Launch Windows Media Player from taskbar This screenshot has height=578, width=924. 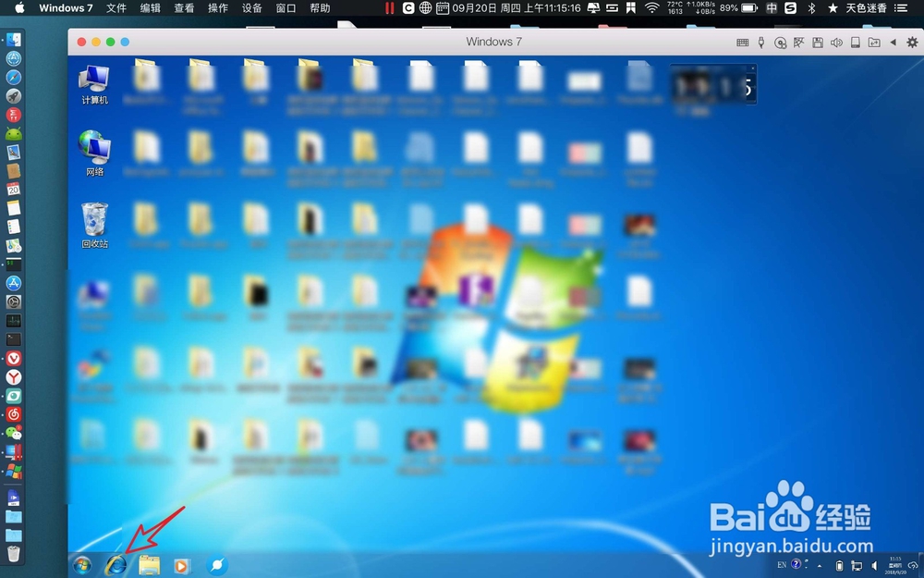point(183,566)
